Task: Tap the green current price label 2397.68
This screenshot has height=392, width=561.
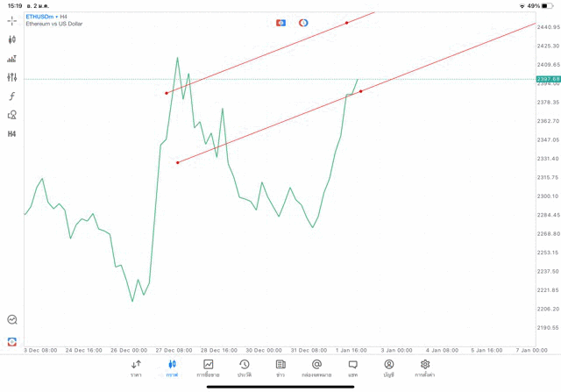Action: click(548, 79)
